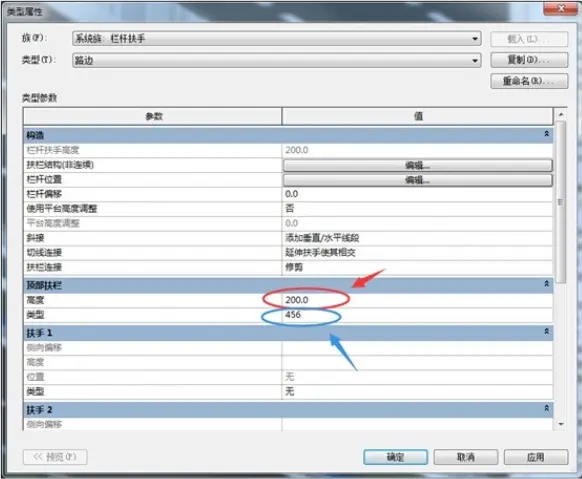Click the 确定 OK button

[395, 457]
